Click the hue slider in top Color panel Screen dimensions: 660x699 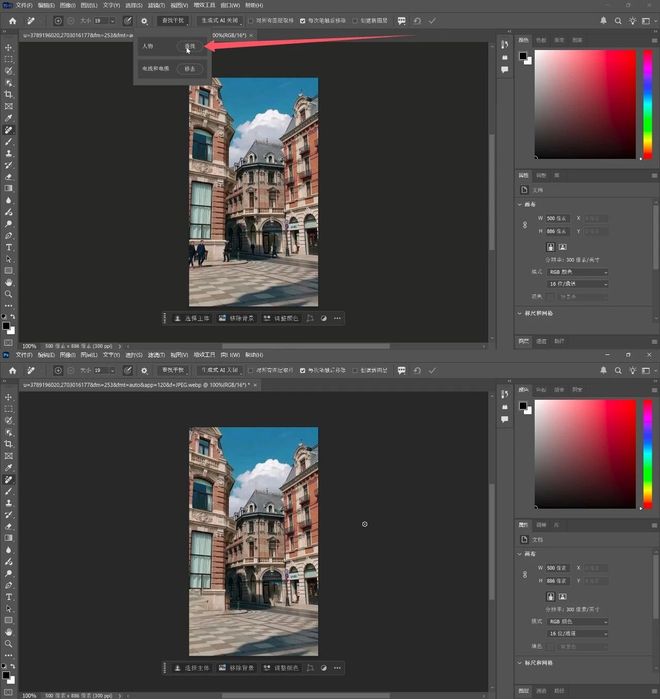(x=648, y=104)
